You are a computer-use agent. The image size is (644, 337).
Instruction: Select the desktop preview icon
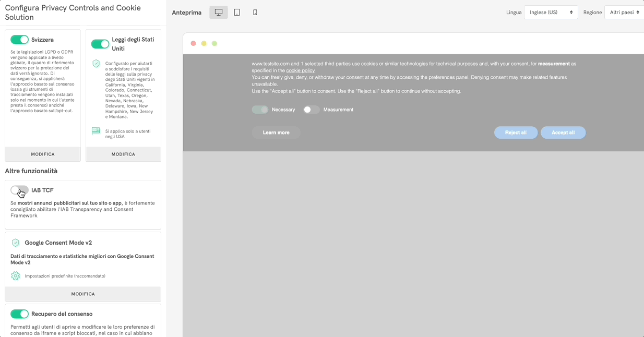[219, 13]
